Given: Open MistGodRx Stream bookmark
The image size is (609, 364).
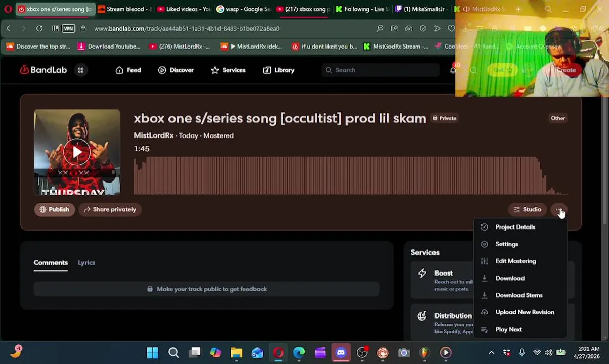Looking at the screenshot, I should coord(396,47).
